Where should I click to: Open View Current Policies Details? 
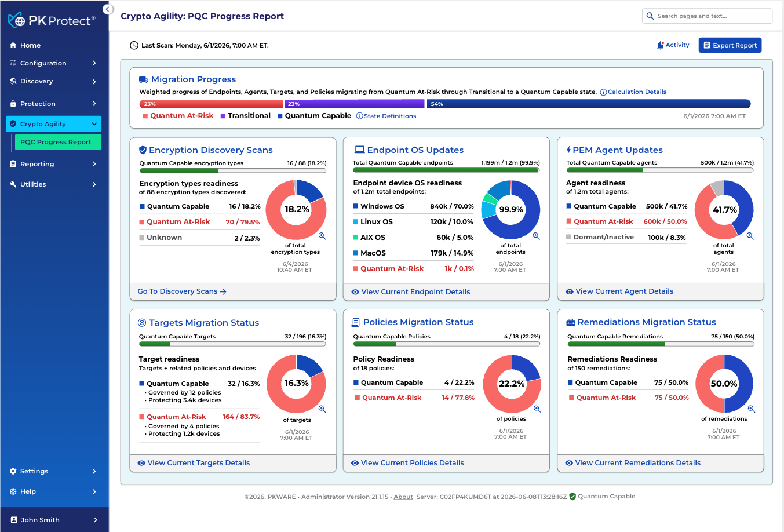(x=407, y=463)
